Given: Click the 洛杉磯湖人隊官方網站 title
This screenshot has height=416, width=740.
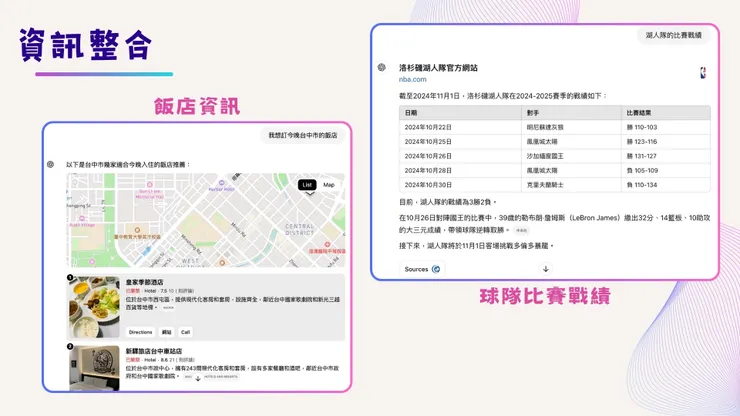Looking at the screenshot, I should click(x=438, y=68).
